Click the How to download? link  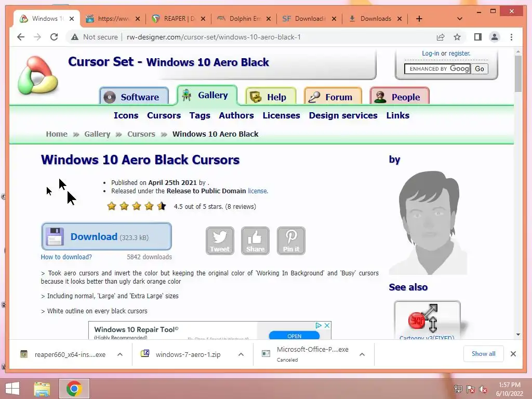click(x=66, y=257)
